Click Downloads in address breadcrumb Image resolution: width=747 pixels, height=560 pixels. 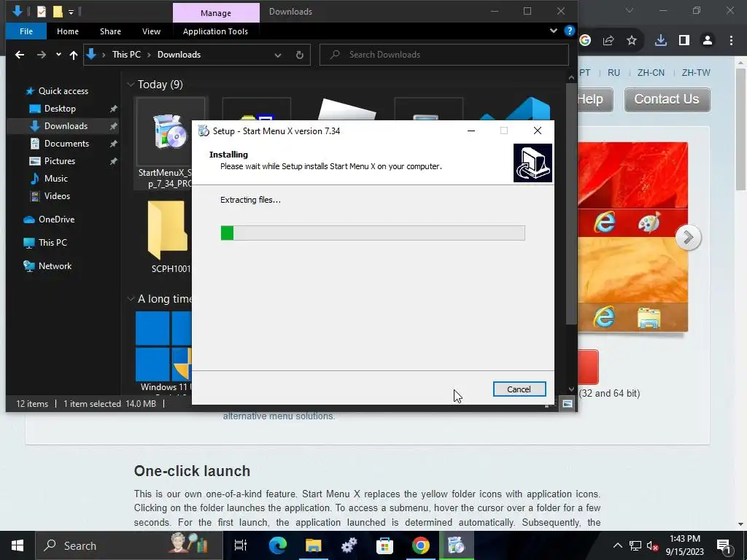pyautogui.click(x=179, y=55)
